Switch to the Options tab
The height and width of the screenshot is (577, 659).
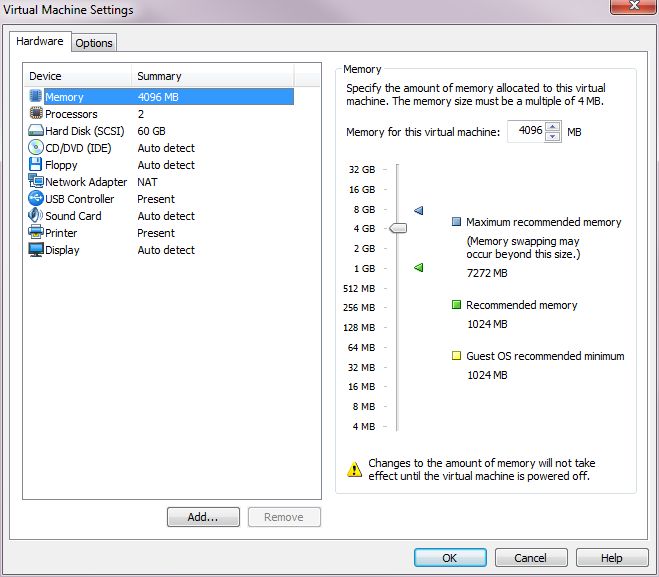[94, 43]
